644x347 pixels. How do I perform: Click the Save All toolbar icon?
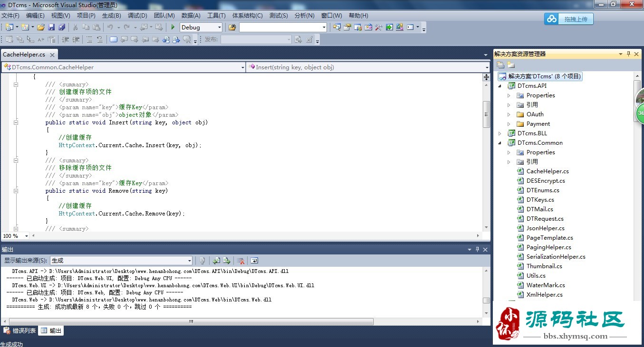[62, 27]
